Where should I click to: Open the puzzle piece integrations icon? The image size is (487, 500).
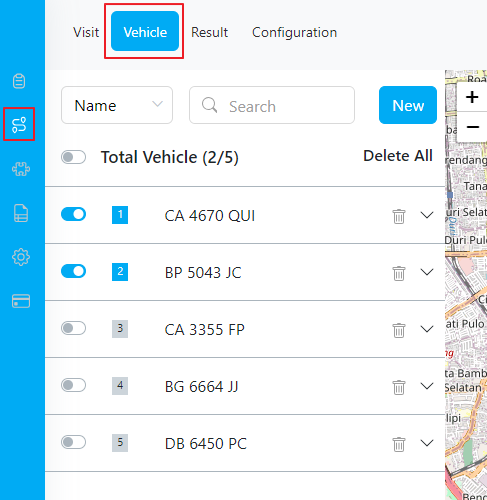click(x=21, y=169)
